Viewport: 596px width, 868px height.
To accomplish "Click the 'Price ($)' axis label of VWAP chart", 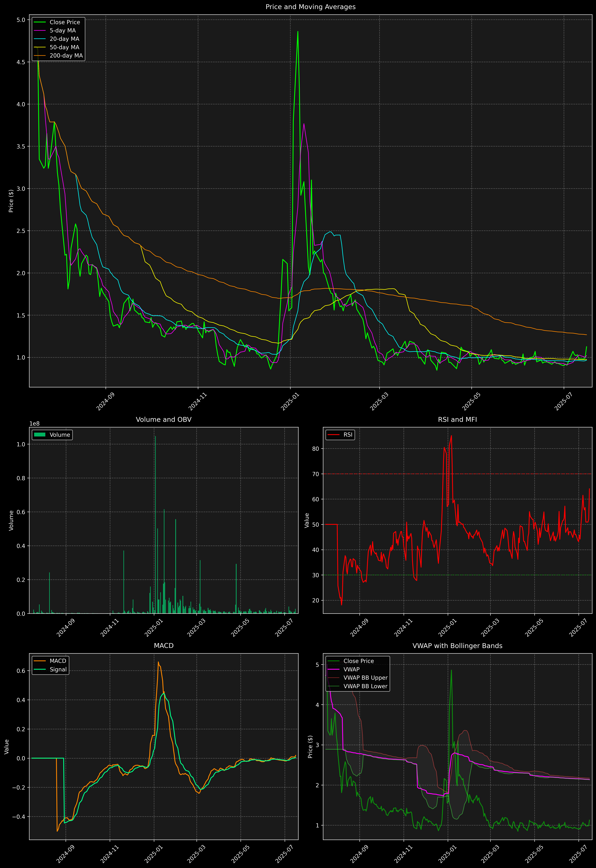I will tap(310, 747).
